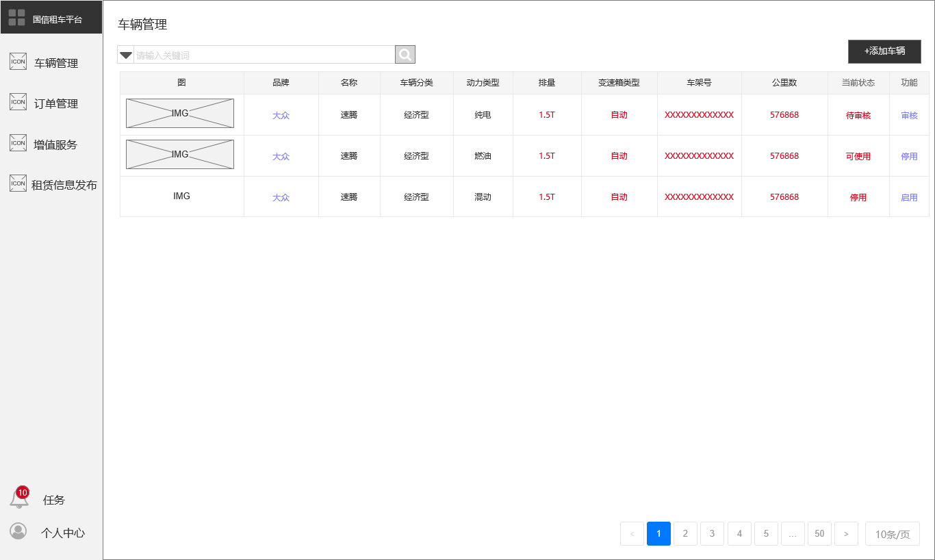Click the 车辆分类 column header
The width and height of the screenshot is (935, 560).
[416, 83]
